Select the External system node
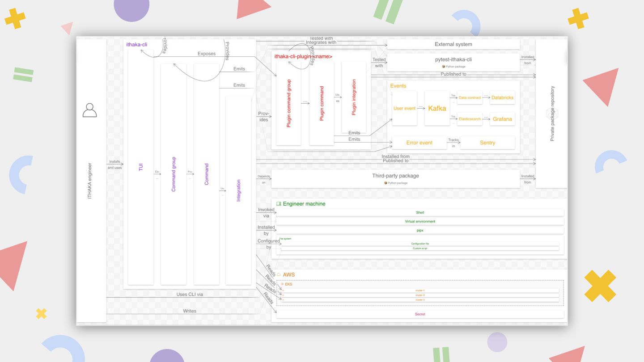 453,44
